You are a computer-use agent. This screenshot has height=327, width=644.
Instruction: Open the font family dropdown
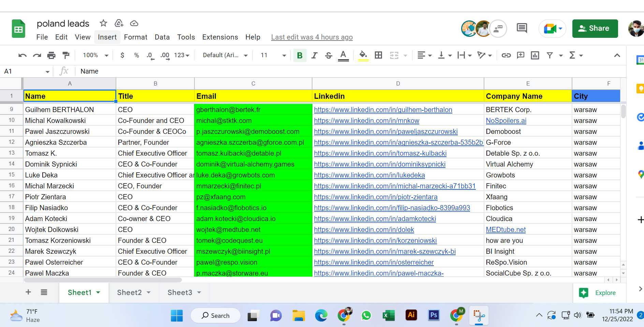[225, 55]
